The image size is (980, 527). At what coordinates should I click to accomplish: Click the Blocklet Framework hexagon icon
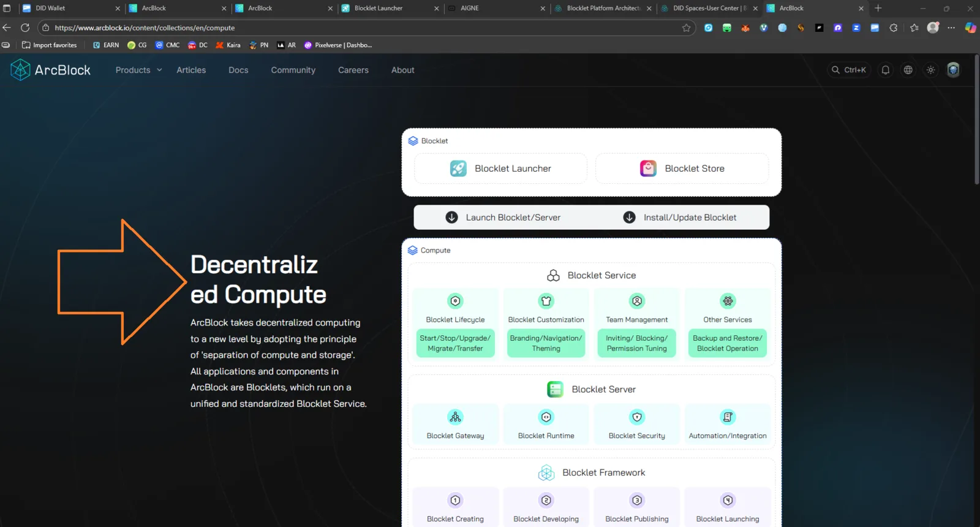[546, 472]
